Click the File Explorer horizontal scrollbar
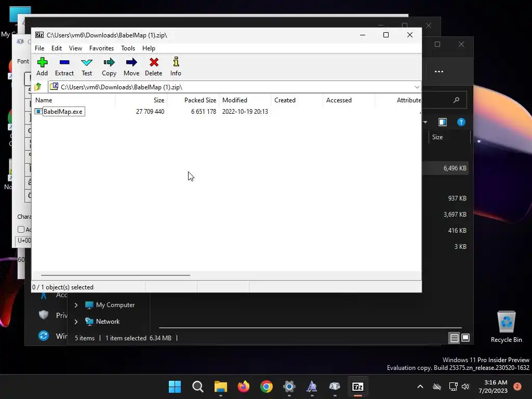 310,328
